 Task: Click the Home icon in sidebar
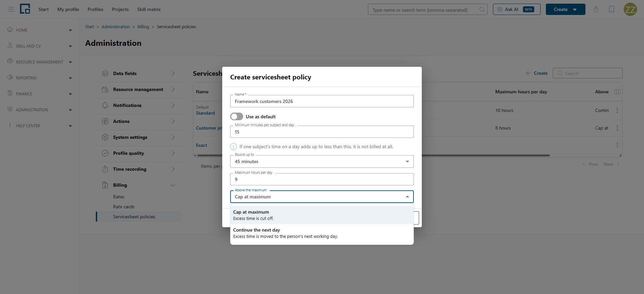(x=10, y=29)
